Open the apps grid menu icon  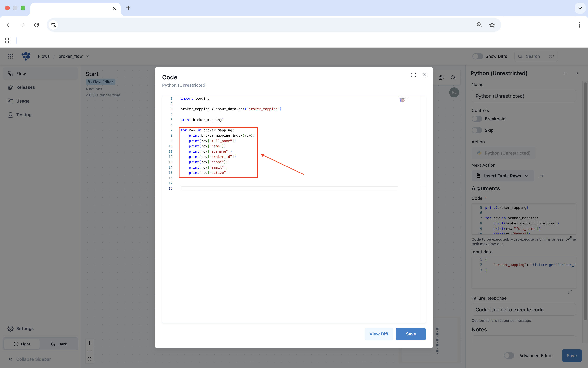coord(10,56)
